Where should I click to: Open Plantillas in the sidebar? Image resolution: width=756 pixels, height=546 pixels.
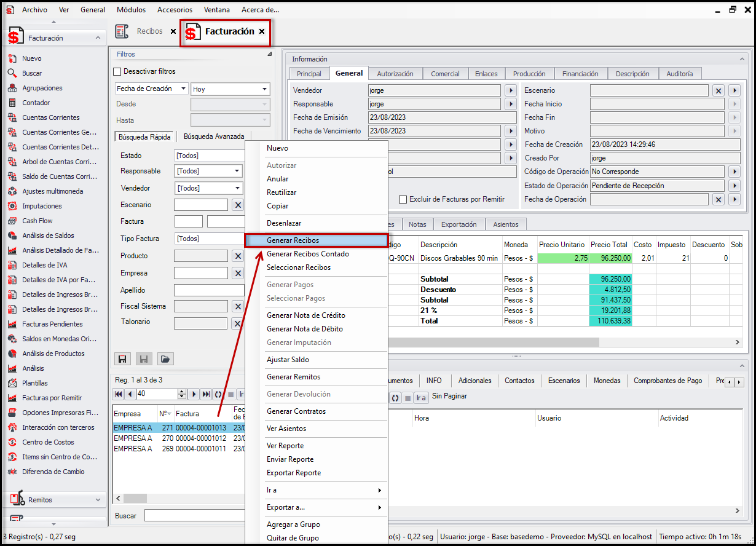tap(34, 383)
